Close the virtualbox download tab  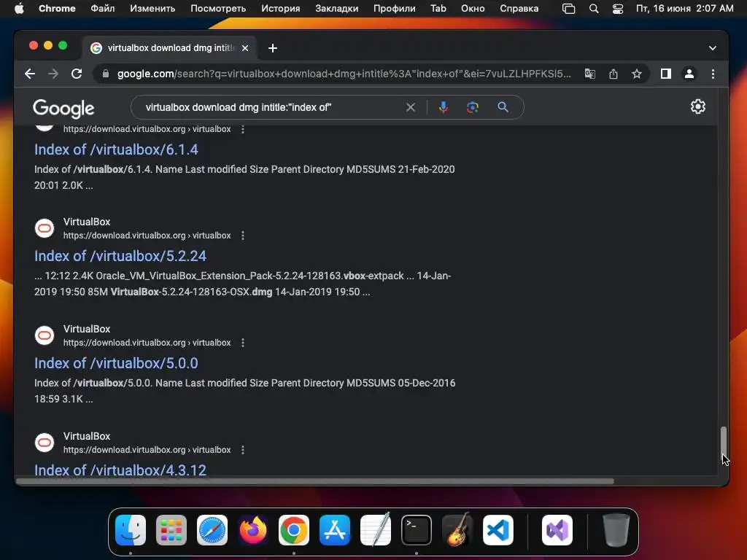tap(245, 48)
